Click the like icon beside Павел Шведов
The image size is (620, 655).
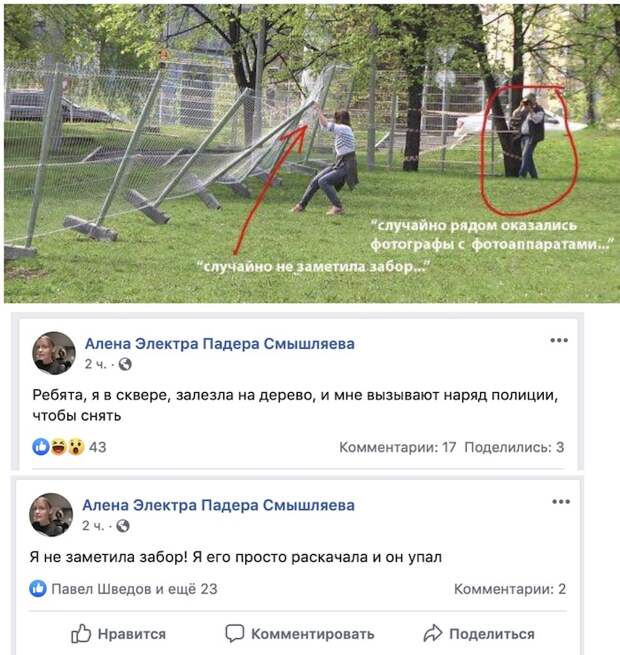coord(38,589)
